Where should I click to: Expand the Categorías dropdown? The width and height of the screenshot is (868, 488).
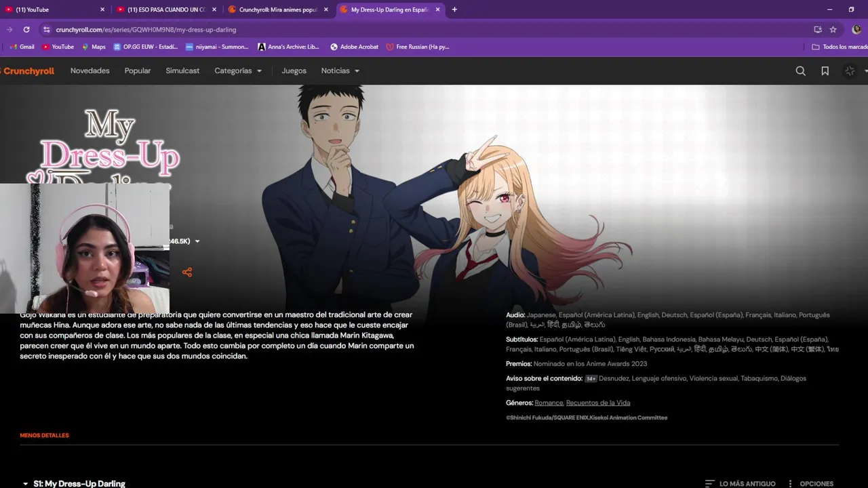(238, 70)
